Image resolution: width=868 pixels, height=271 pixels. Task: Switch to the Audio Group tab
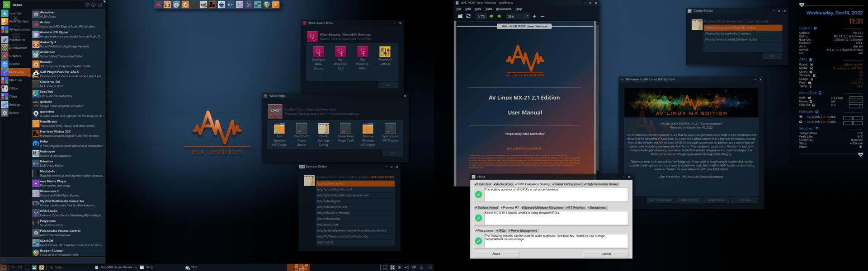(x=503, y=184)
